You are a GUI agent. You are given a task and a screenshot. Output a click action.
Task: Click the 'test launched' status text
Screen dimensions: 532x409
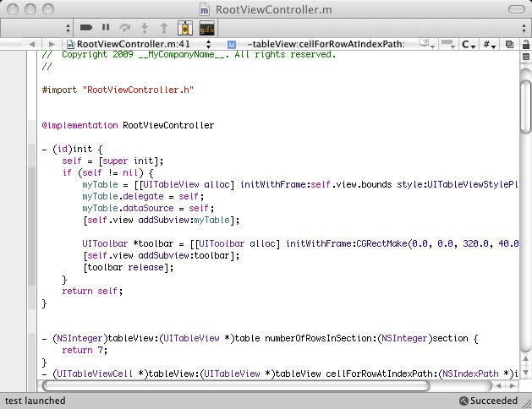point(36,401)
